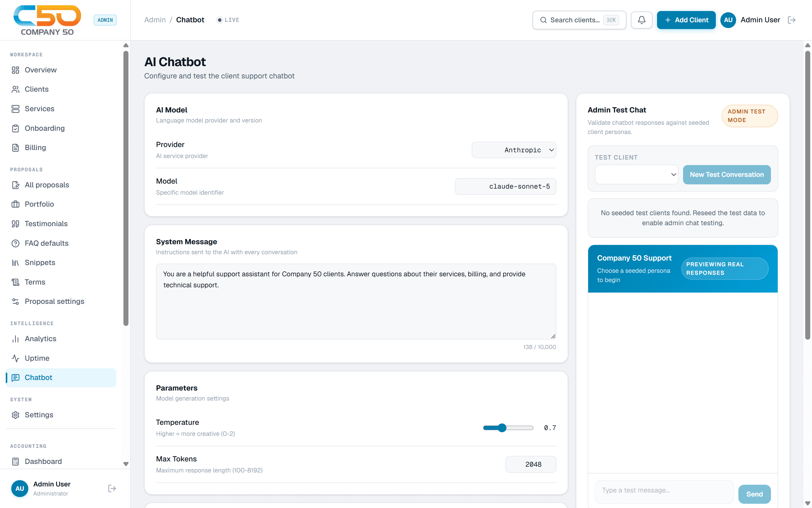Click the accounting Dashboard calculator icon
The image size is (812, 508).
16,462
